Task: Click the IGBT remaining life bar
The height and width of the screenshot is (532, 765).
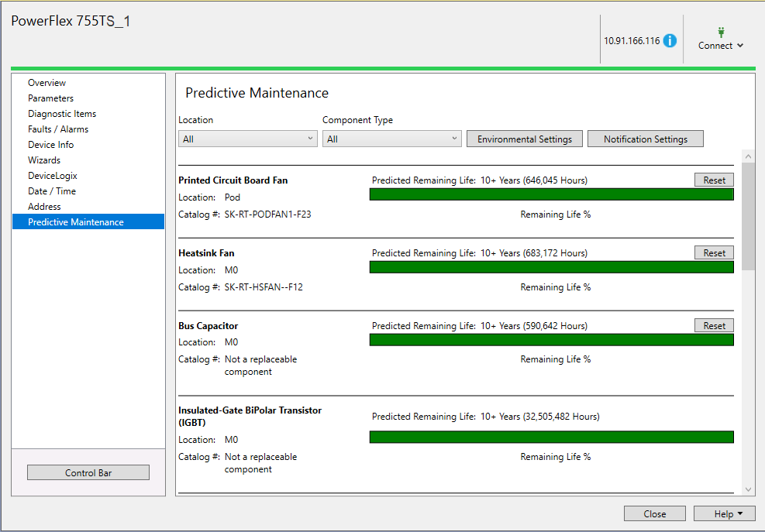Action: click(552, 437)
